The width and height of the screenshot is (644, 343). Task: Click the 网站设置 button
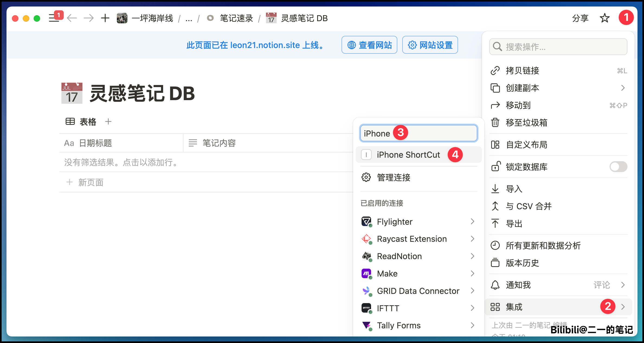(430, 45)
